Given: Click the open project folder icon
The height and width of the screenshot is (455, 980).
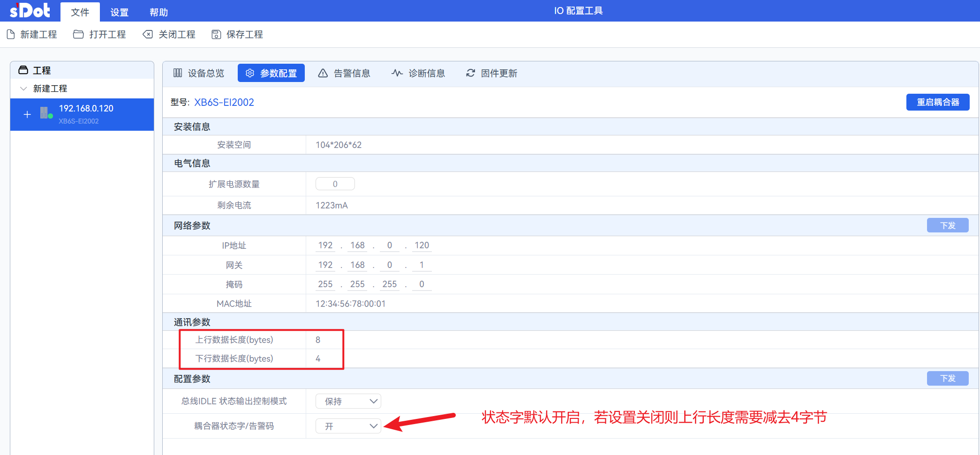Looking at the screenshot, I should click(78, 34).
